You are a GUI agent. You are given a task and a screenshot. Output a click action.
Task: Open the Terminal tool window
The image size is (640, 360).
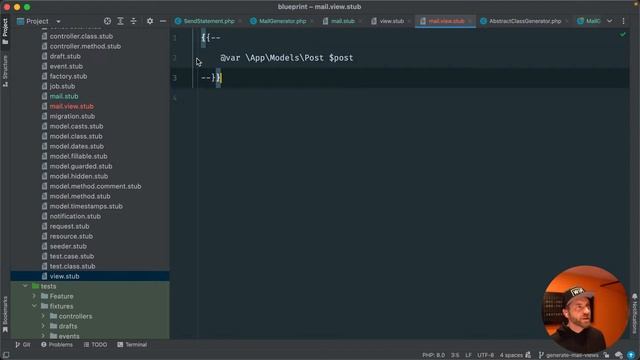click(132, 344)
